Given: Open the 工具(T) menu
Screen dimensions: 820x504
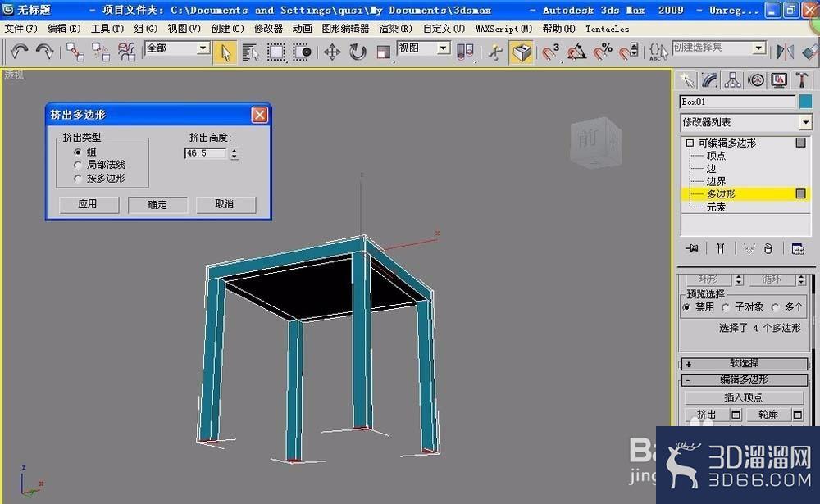Looking at the screenshot, I should point(107,29).
